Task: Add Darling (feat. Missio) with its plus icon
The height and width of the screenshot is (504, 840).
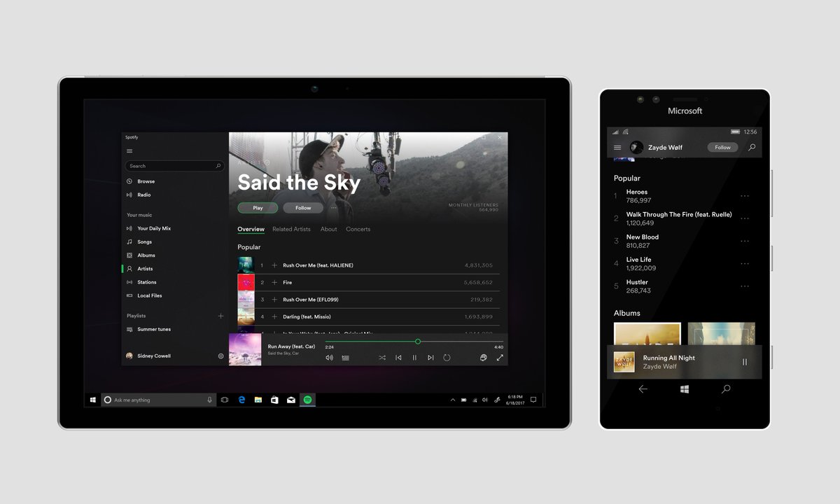Action: click(274, 316)
